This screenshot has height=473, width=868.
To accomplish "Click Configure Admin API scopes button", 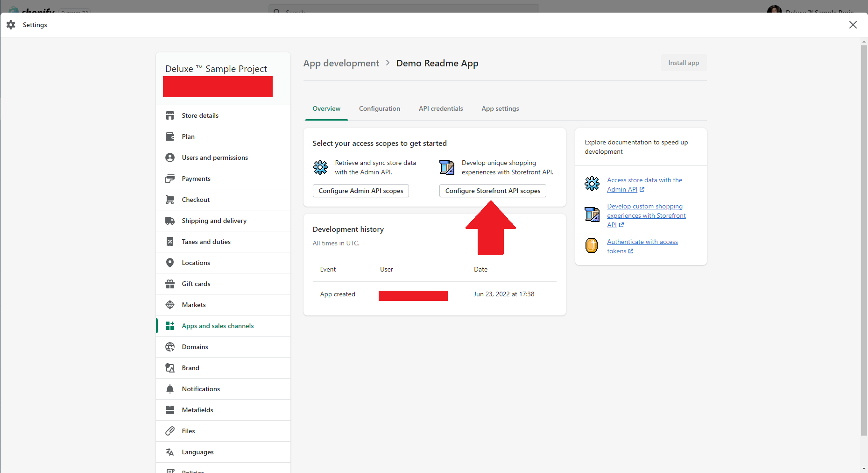I will click(x=361, y=191).
